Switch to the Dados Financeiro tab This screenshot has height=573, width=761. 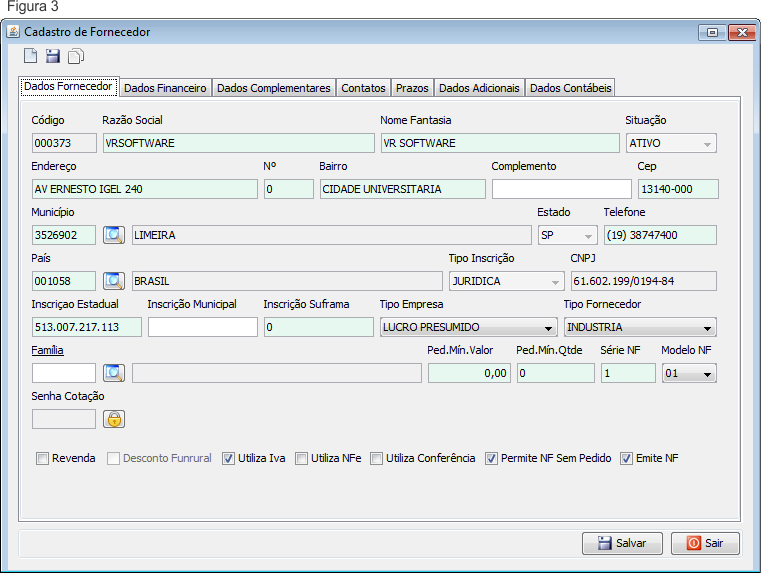pyautogui.click(x=165, y=88)
